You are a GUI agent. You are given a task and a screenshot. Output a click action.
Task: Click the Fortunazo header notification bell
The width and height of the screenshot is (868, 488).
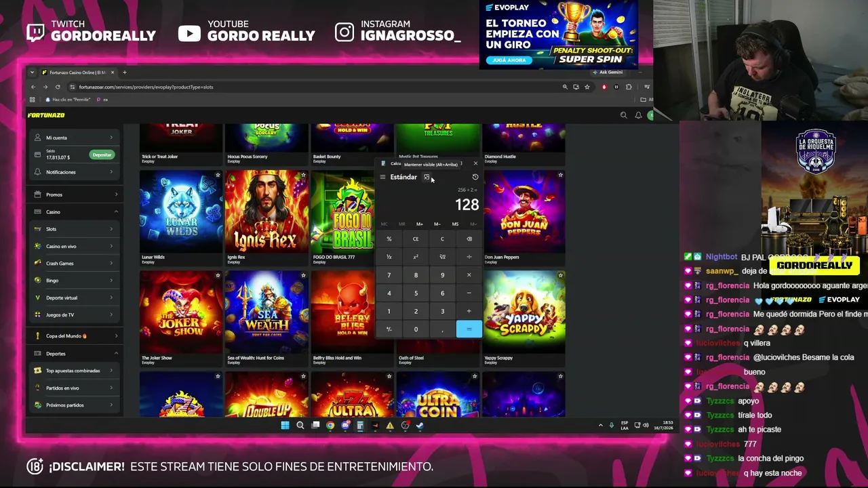(x=638, y=115)
